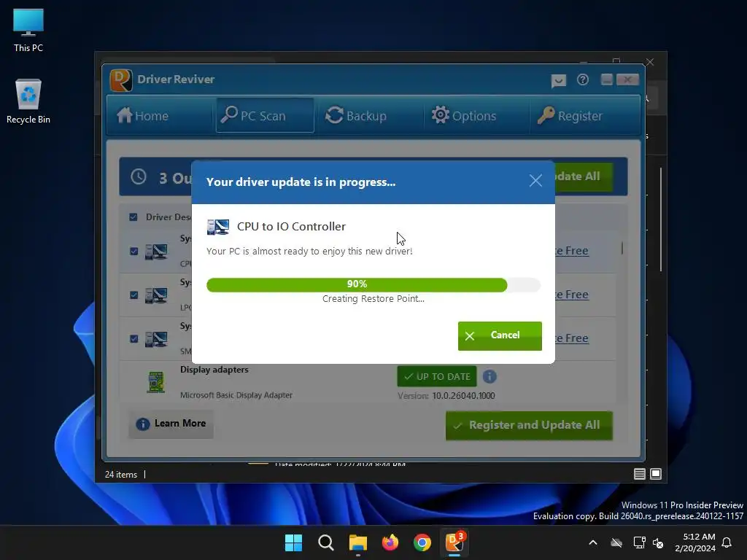Click the Creating Restore Point status text
This screenshot has width=747, height=560.
coord(373,298)
